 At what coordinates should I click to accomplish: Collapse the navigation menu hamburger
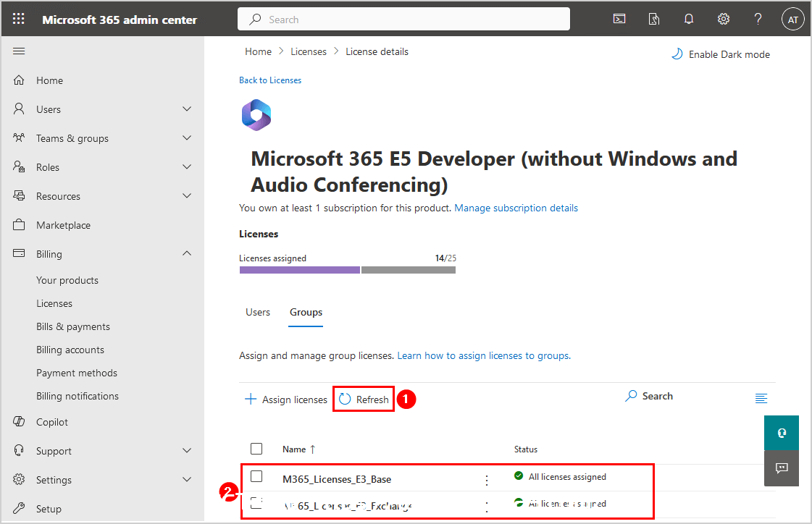tap(19, 51)
